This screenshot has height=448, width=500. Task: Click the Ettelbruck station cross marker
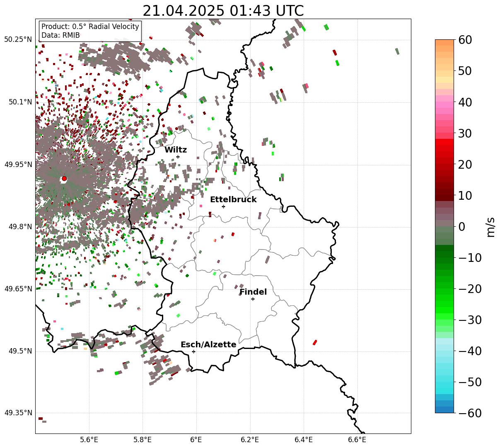tap(223, 206)
